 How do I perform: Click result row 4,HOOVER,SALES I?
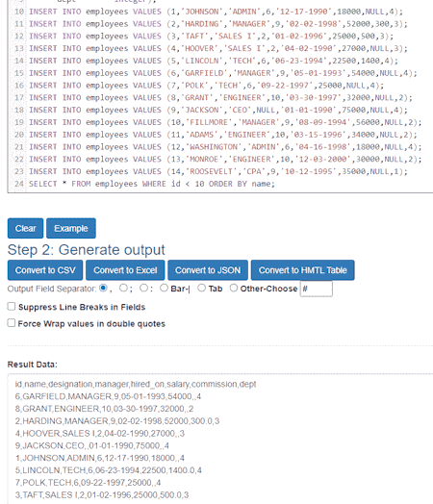coord(100,433)
